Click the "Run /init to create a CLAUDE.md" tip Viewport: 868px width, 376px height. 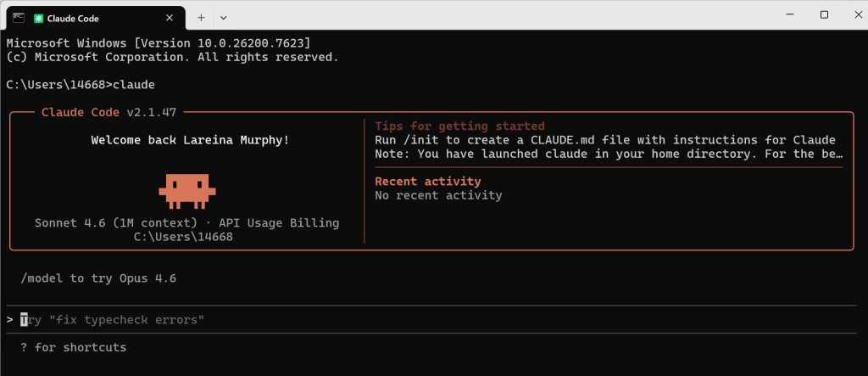click(604, 139)
